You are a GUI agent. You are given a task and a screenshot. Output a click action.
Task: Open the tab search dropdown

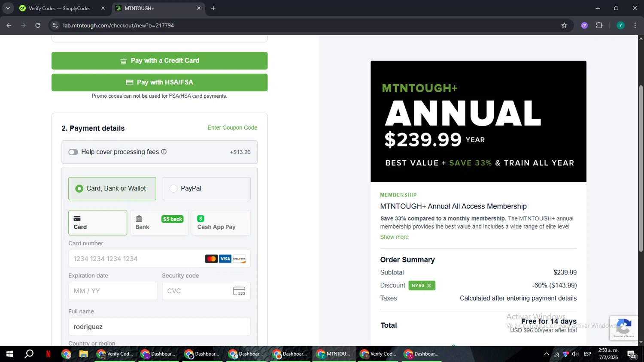[8, 8]
